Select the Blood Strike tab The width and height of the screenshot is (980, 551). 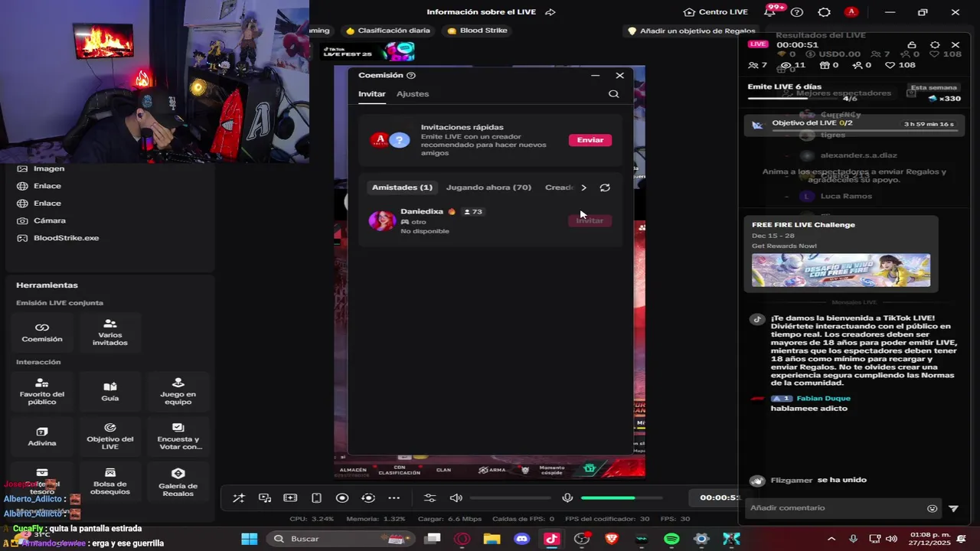coord(477,31)
